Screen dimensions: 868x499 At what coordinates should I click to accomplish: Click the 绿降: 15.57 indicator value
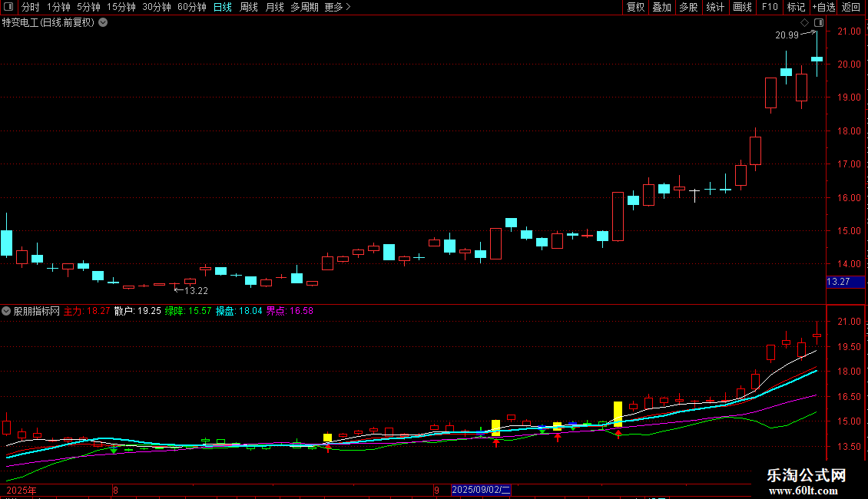(188, 311)
